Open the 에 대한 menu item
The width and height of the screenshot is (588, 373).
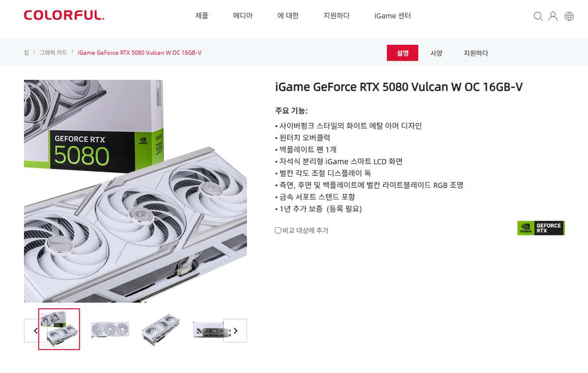tap(288, 16)
